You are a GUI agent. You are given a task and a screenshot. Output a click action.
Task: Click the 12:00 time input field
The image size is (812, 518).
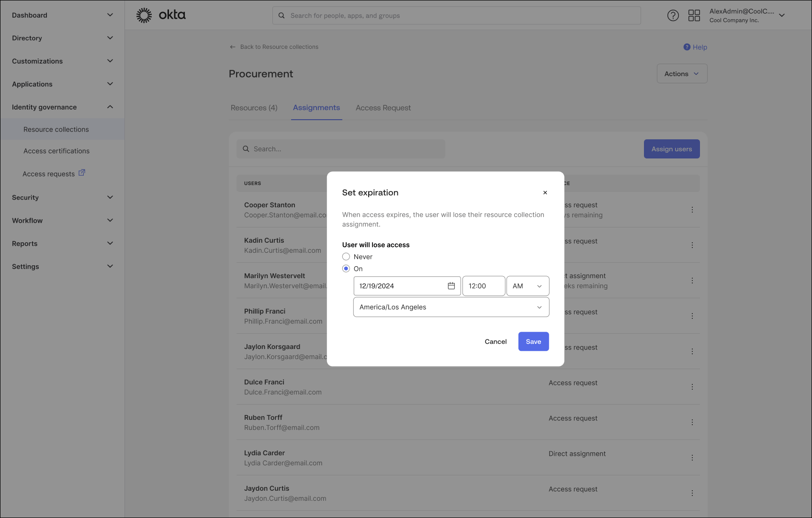(484, 286)
